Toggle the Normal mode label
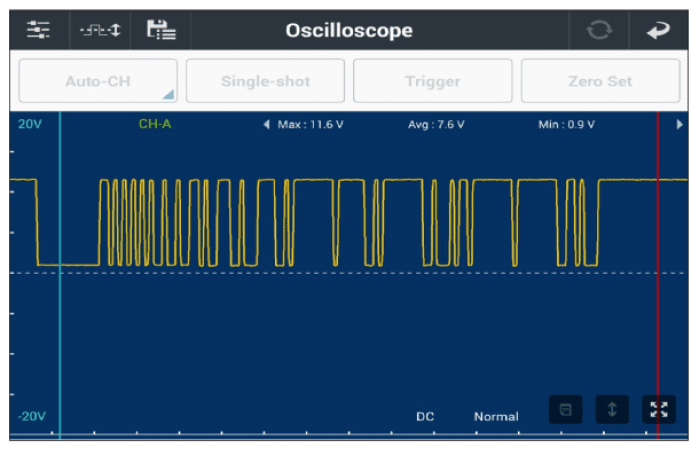Viewport: 698px width, 451px height. 496,416
